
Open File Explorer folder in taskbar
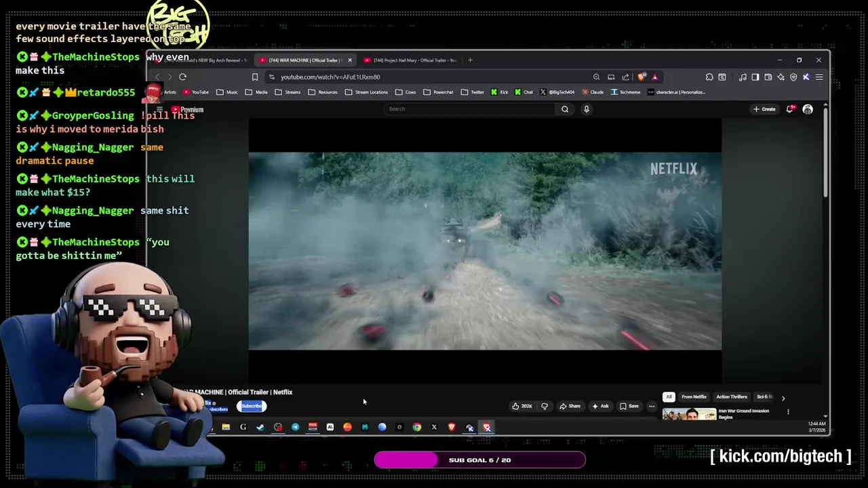(226, 427)
